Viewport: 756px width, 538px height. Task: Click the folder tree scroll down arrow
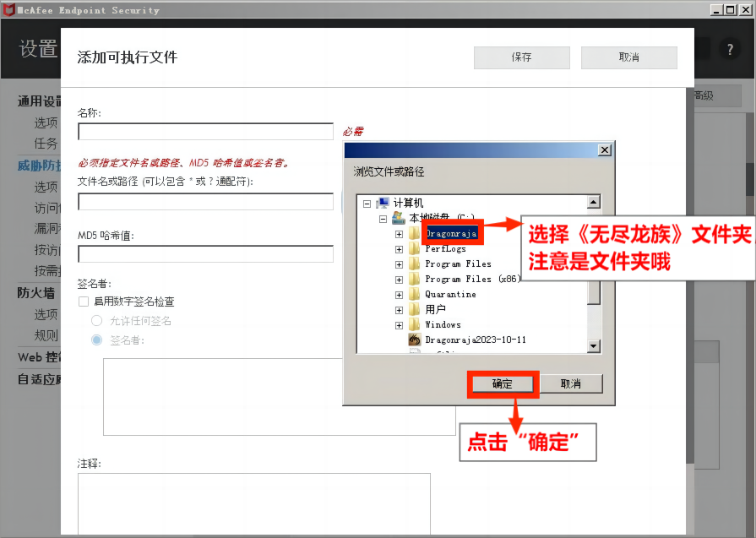(594, 346)
